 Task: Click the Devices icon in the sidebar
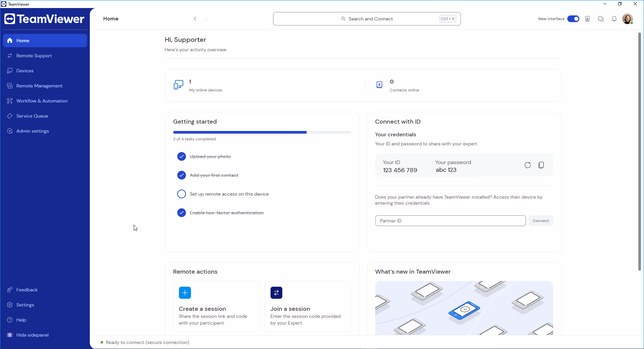(x=10, y=71)
